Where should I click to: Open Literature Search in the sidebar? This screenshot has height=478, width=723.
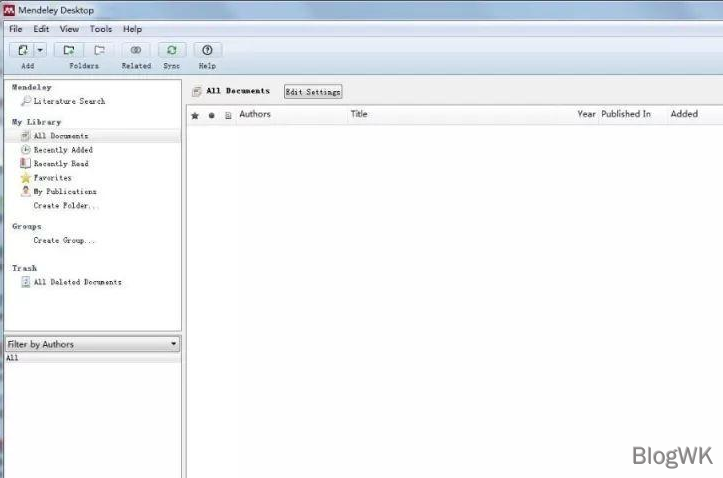tap(68, 101)
